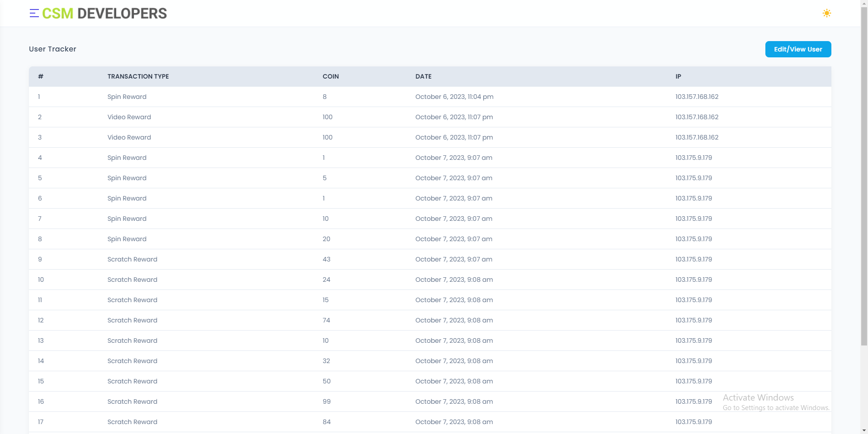
Task: Click the COIN column header
Action: click(330, 76)
